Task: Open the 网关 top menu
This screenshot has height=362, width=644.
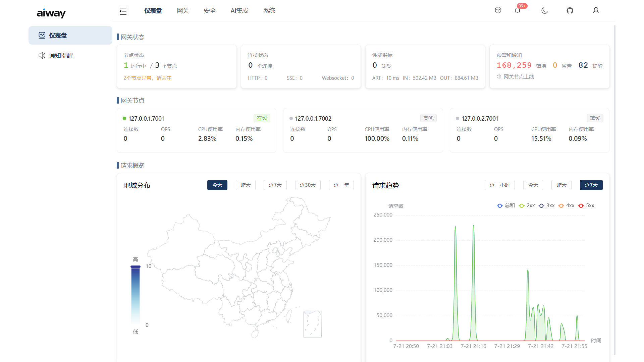Action: (183, 11)
